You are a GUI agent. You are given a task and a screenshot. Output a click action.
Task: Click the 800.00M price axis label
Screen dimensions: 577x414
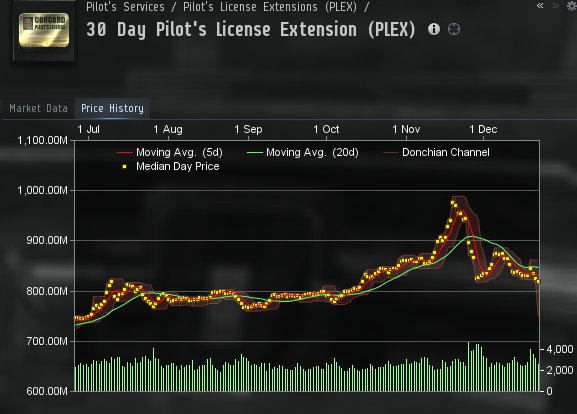click(x=47, y=291)
